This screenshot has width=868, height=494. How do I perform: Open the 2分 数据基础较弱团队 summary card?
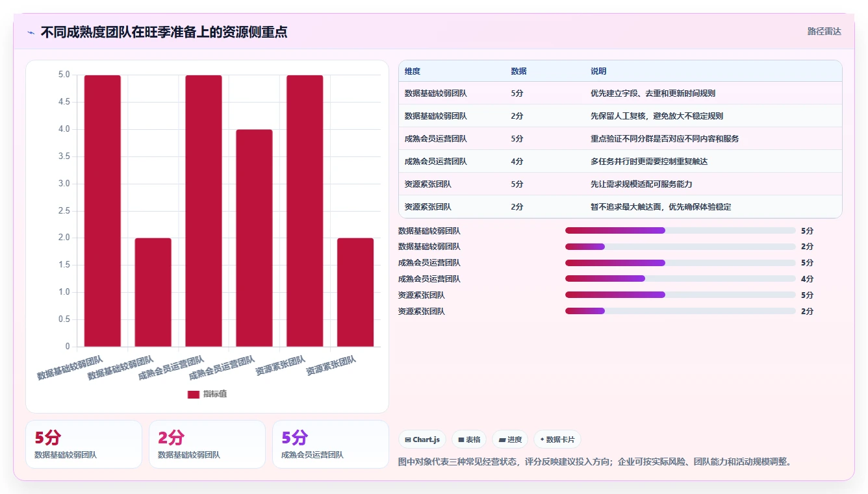click(x=207, y=444)
